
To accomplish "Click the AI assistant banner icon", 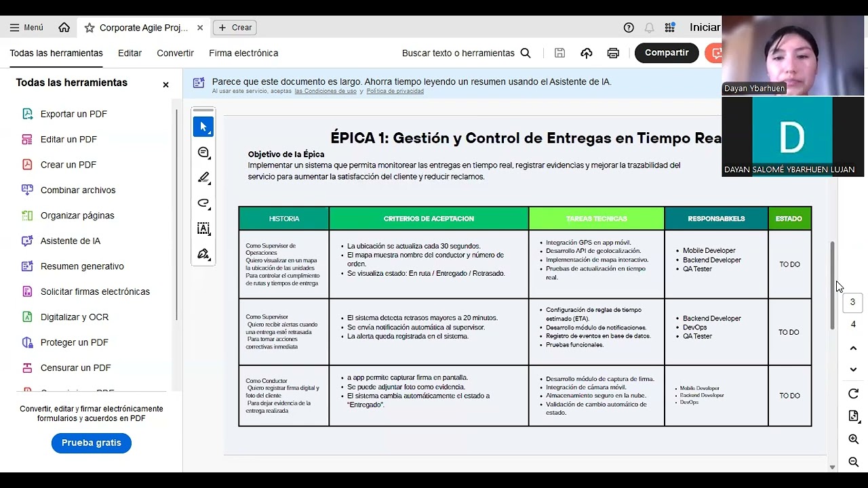I will pos(199,83).
